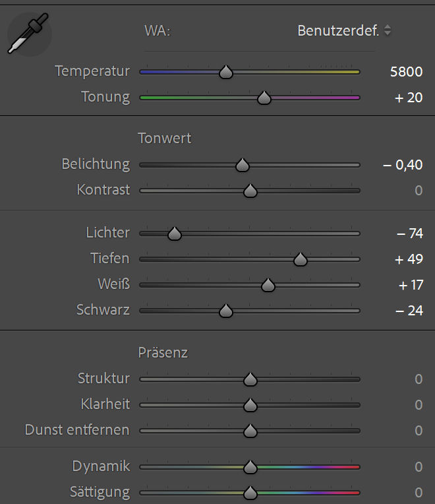Click the Präsenz section heading
Screen dimensions: 435x504
163,352
